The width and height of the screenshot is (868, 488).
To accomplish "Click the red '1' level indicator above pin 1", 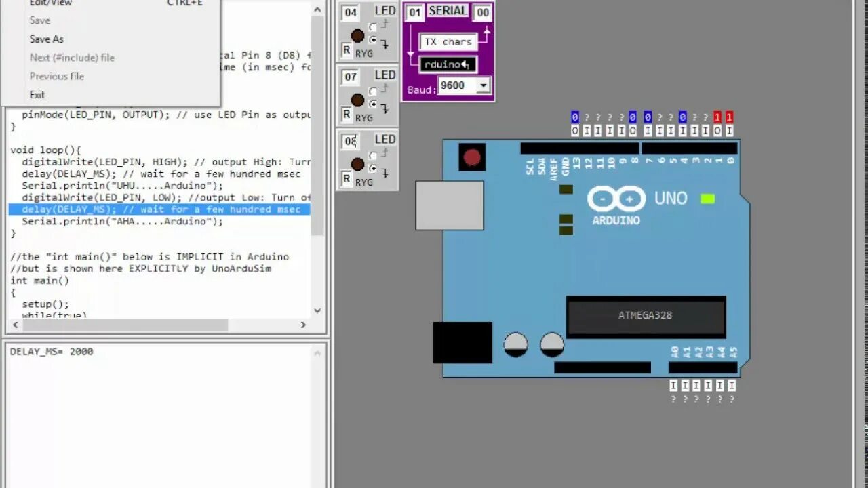I will (717, 117).
